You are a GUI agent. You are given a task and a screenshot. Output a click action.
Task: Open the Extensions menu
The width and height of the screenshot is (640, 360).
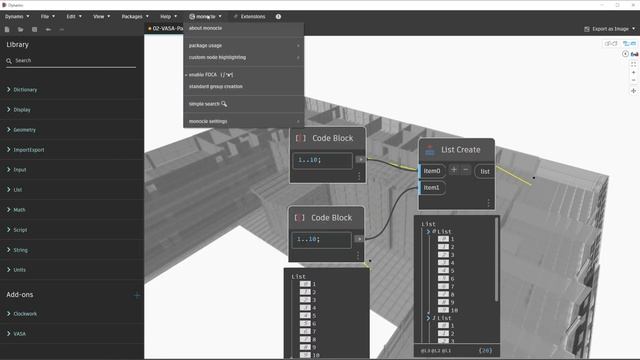point(249,16)
